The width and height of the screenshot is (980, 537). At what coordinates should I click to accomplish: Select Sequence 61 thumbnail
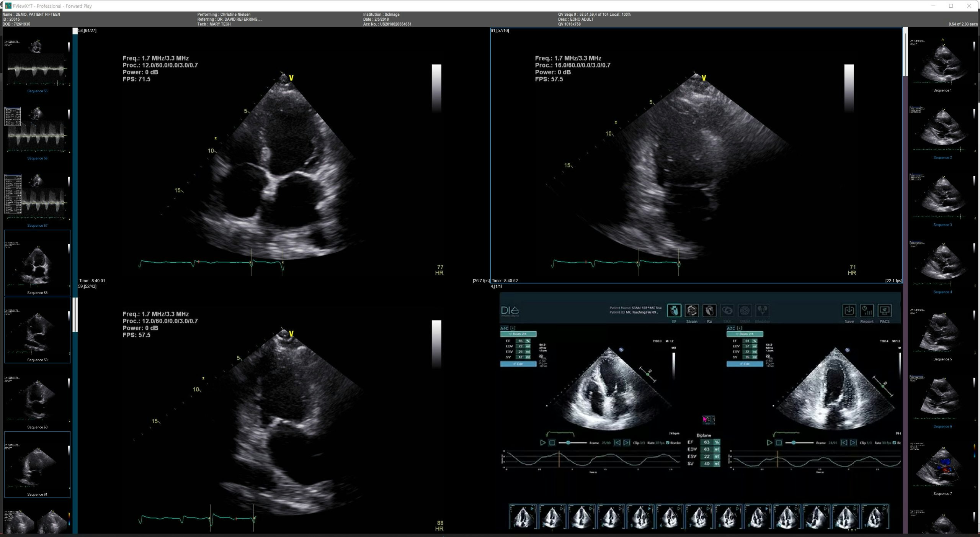tap(37, 465)
